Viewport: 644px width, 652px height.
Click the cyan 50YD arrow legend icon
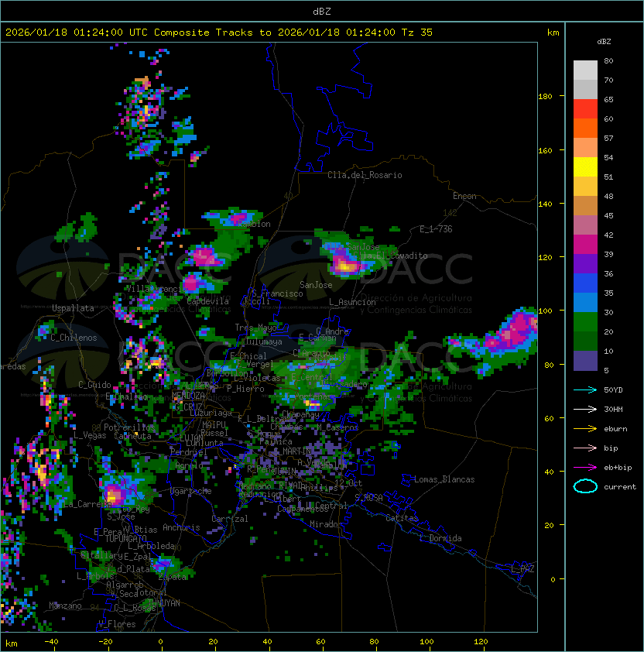pyautogui.click(x=585, y=389)
